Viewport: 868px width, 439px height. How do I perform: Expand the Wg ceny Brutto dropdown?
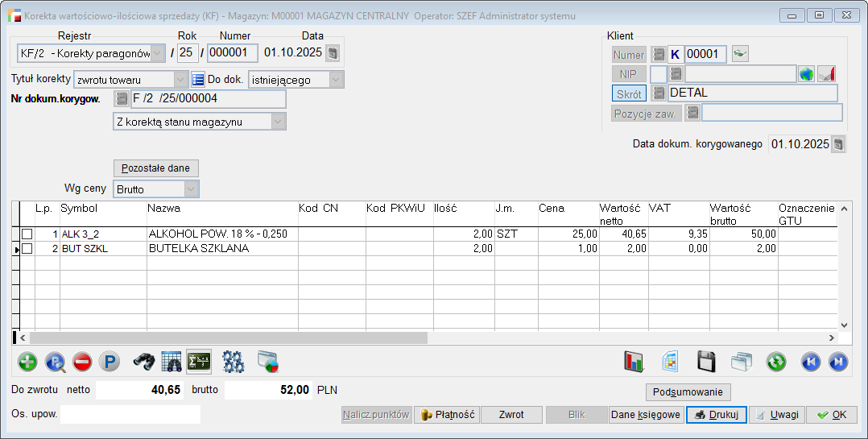pos(191,189)
